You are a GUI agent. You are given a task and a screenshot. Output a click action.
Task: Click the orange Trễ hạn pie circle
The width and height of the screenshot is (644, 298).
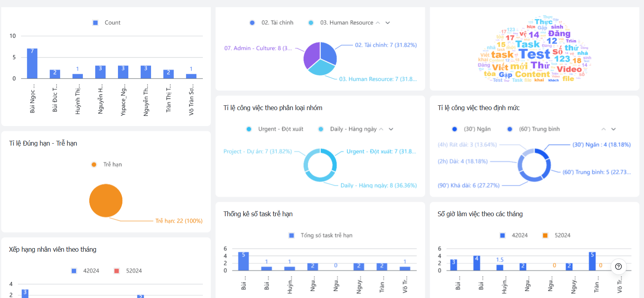106,200
